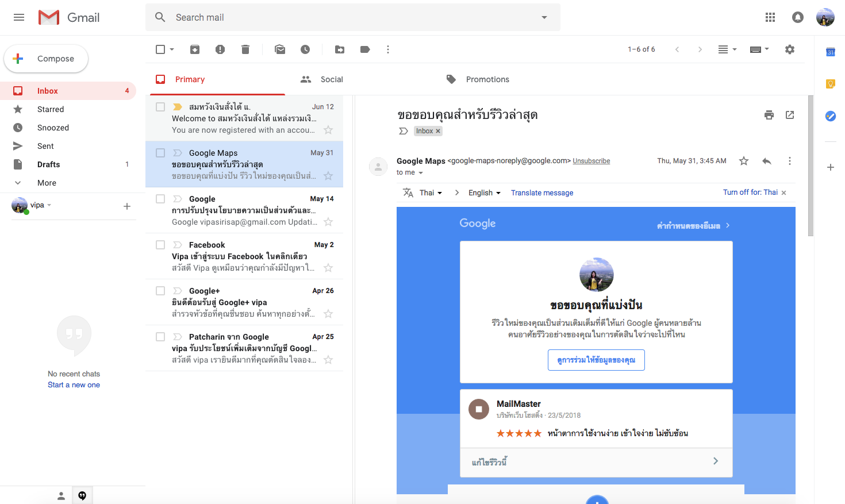
Task: Select the Google May 14 email checkbox
Action: (x=160, y=199)
